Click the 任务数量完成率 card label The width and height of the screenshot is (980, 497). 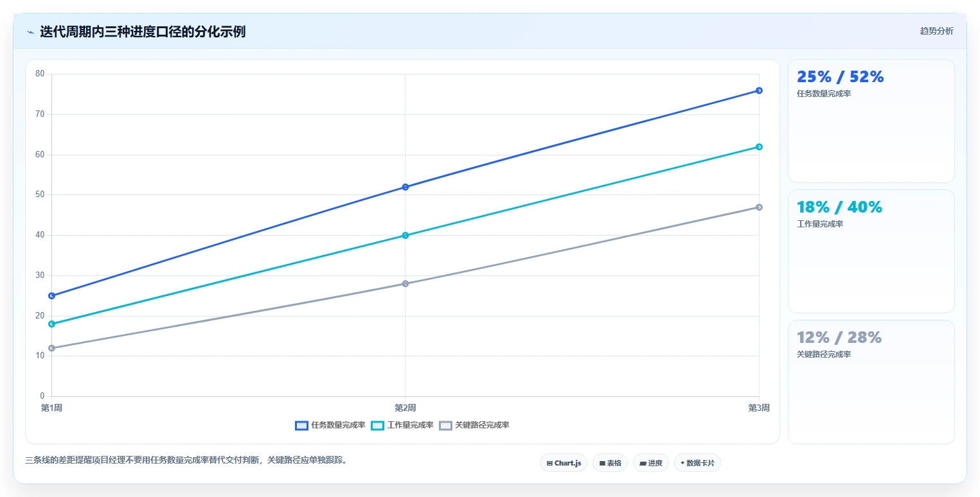tap(824, 94)
